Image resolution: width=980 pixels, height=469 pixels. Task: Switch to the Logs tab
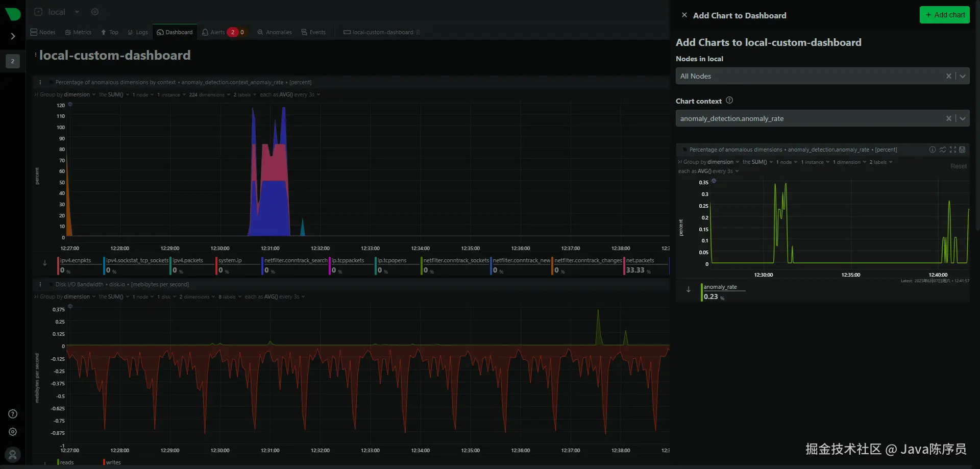coord(137,32)
